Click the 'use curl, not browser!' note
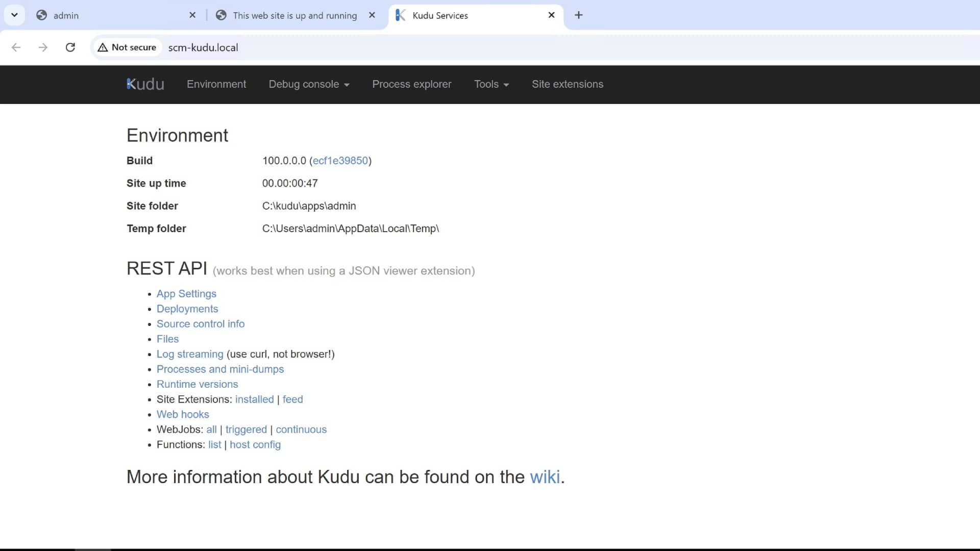Viewport: 980px width, 551px height. click(x=281, y=354)
